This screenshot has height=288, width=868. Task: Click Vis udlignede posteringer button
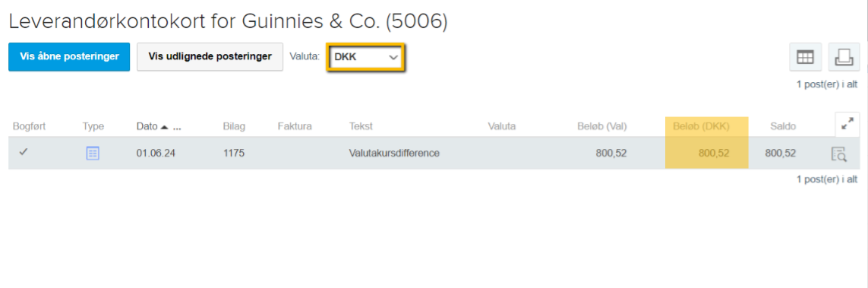pos(210,56)
